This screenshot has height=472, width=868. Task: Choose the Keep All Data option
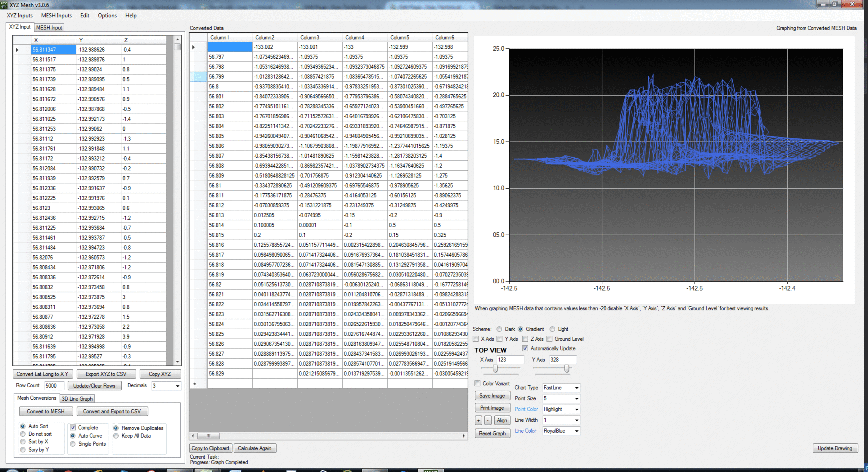point(116,436)
